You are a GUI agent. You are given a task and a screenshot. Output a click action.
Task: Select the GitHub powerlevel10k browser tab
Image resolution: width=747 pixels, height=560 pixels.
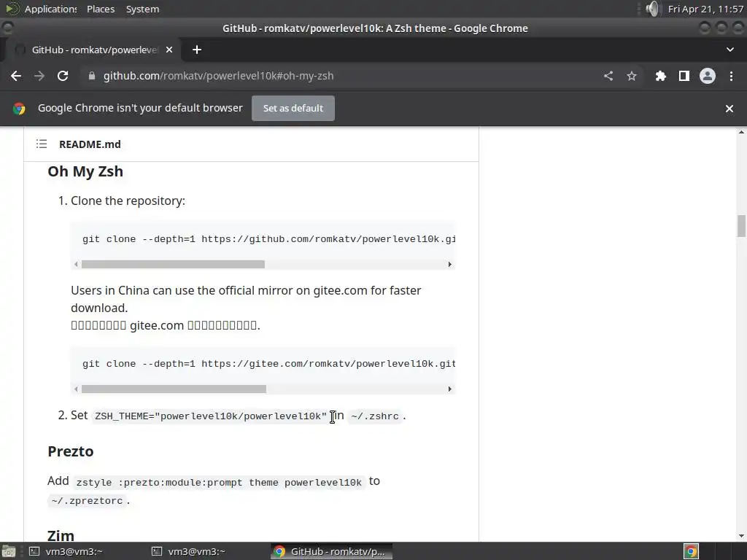click(x=93, y=50)
